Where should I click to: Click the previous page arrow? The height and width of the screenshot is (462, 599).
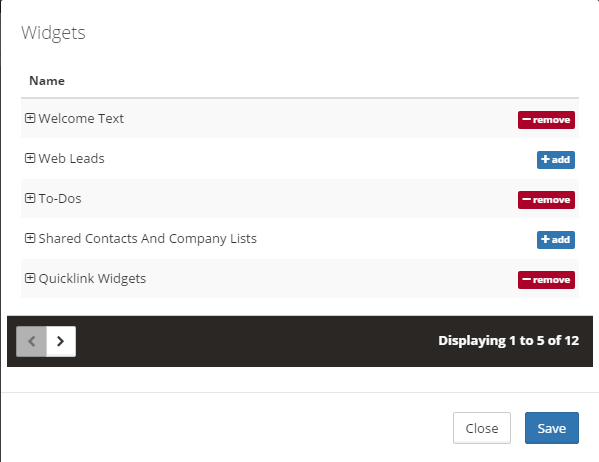[31, 341]
